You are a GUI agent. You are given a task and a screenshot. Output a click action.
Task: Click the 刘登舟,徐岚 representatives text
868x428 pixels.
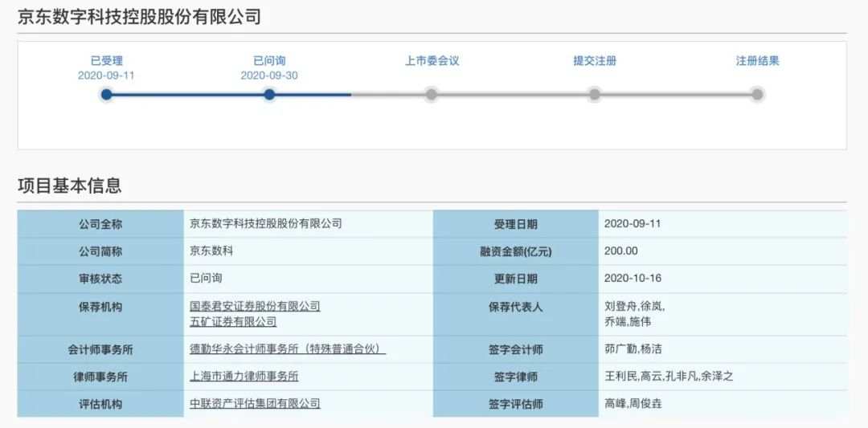pyautogui.click(x=634, y=306)
